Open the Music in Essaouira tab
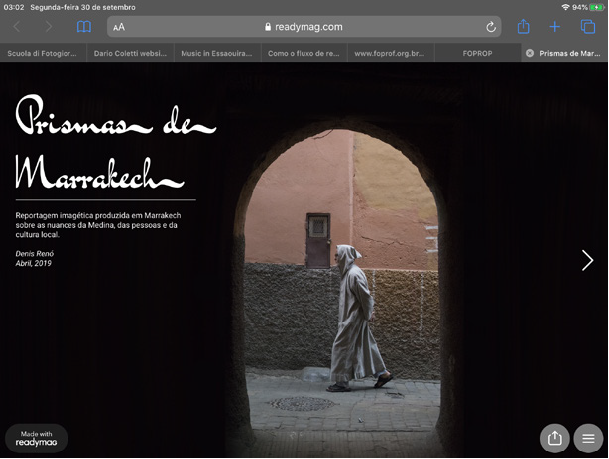Viewport: 609px width, 459px height. click(x=216, y=53)
